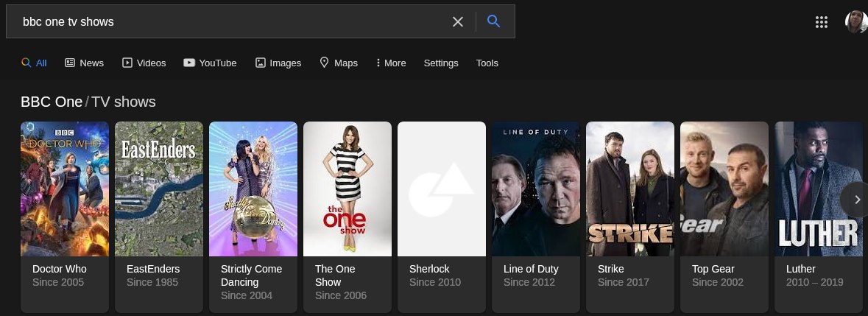Open the Line of Duty poster thumbnail

tap(536, 189)
